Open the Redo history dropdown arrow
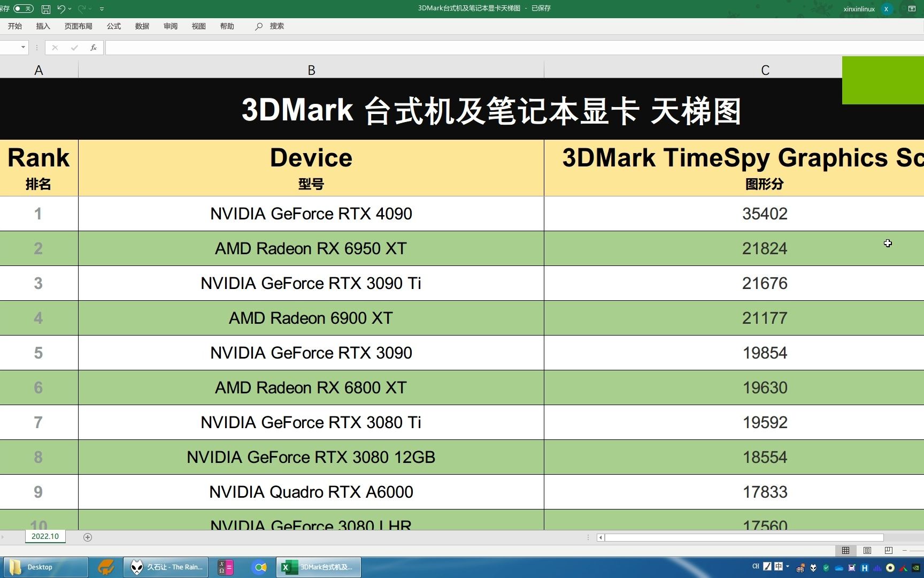The image size is (924, 578). point(91,9)
